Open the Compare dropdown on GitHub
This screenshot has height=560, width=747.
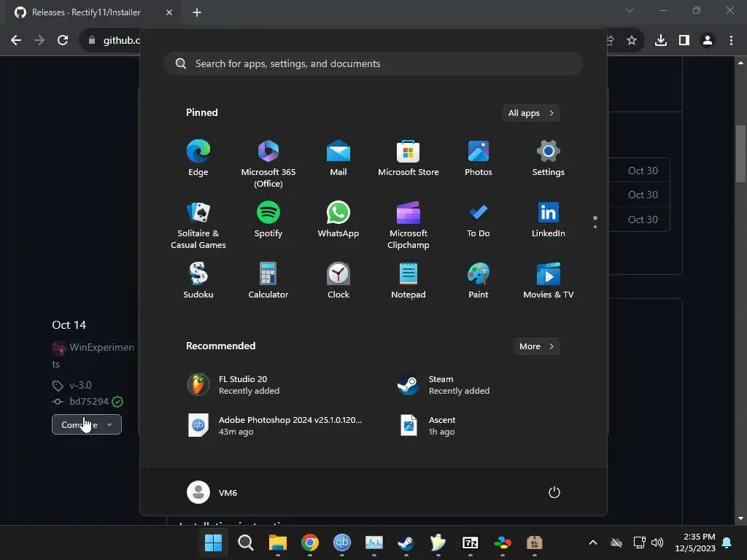coord(87,425)
